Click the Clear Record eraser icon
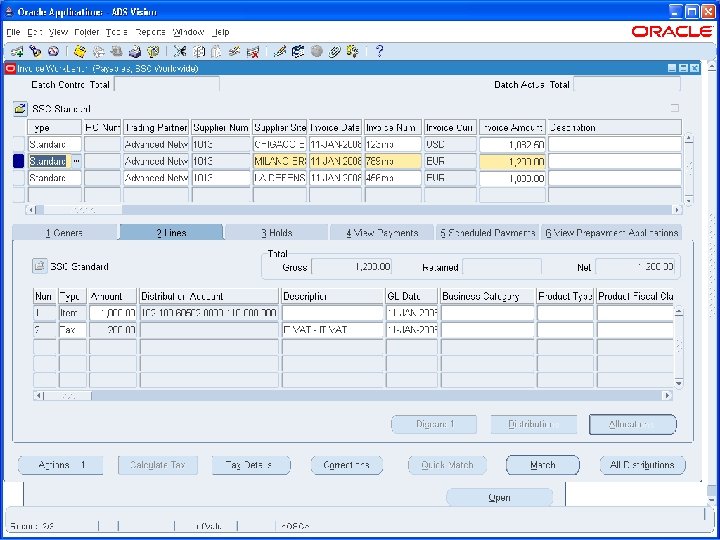This screenshot has width=720, height=540. click(235, 51)
